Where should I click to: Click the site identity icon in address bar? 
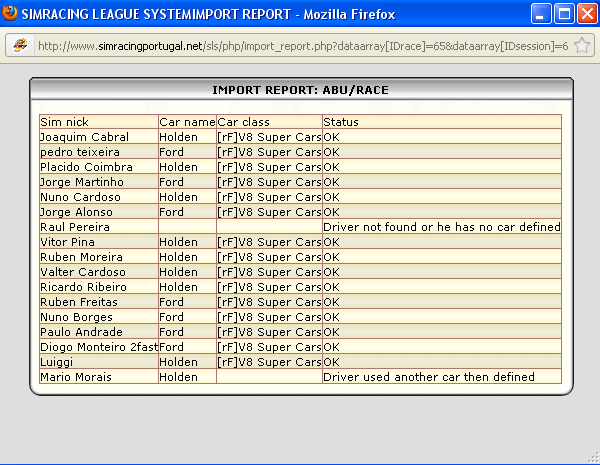[19, 46]
